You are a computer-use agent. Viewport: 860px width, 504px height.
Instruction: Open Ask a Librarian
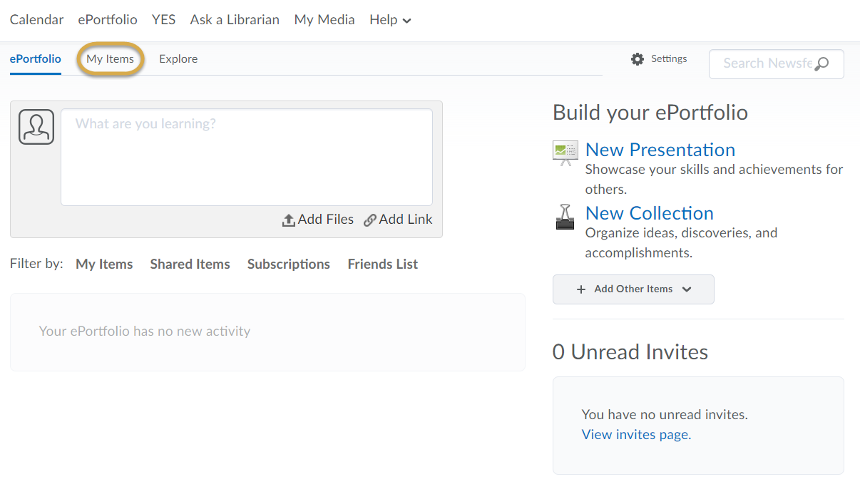[x=235, y=20]
